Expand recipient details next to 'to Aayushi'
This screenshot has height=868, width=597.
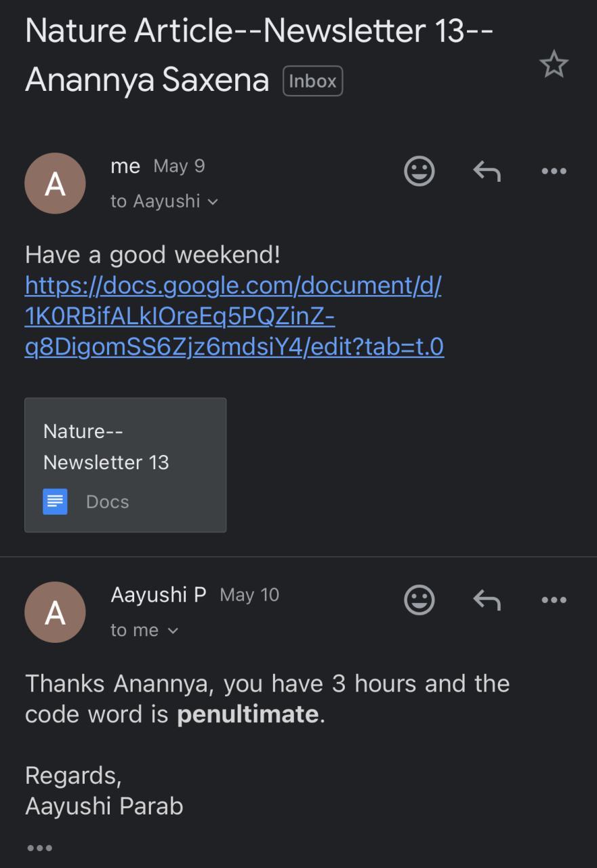point(213,202)
